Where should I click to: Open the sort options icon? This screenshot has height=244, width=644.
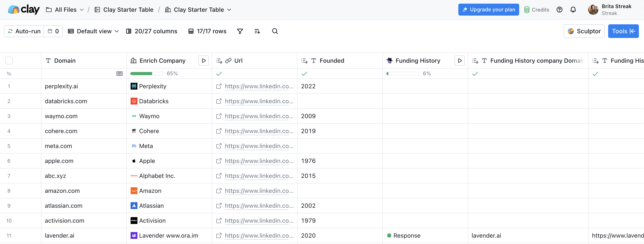click(257, 31)
